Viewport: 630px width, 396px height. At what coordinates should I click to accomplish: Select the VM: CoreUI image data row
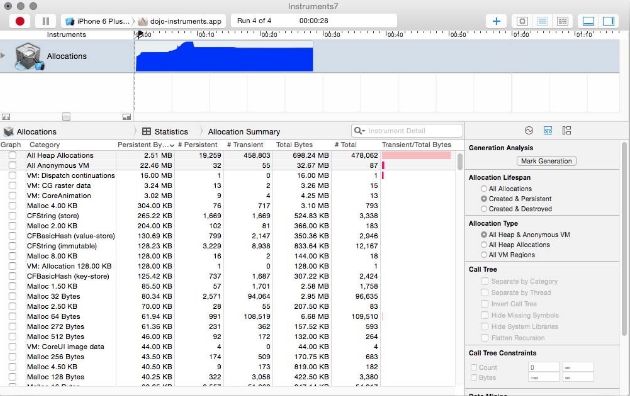[x=228, y=347]
